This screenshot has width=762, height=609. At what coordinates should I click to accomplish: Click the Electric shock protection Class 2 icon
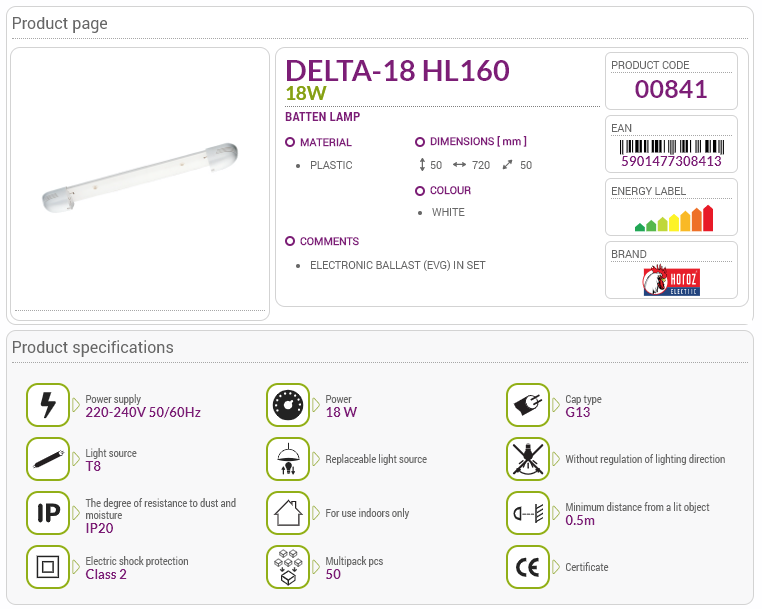click(x=48, y=567)
